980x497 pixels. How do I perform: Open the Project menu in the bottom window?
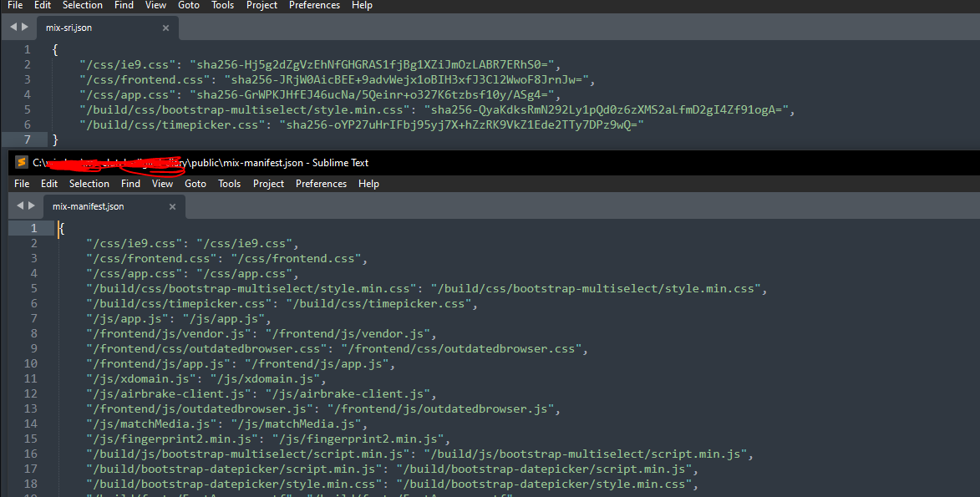268,183
